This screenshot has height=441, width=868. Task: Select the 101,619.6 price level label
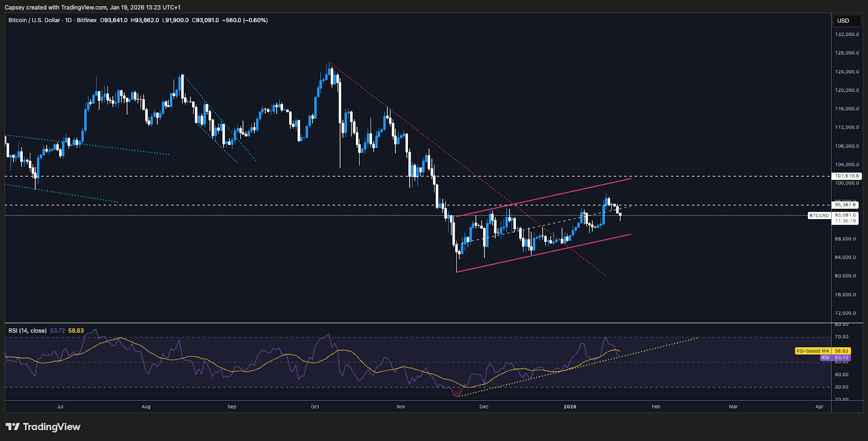click(x=846, y=176)
